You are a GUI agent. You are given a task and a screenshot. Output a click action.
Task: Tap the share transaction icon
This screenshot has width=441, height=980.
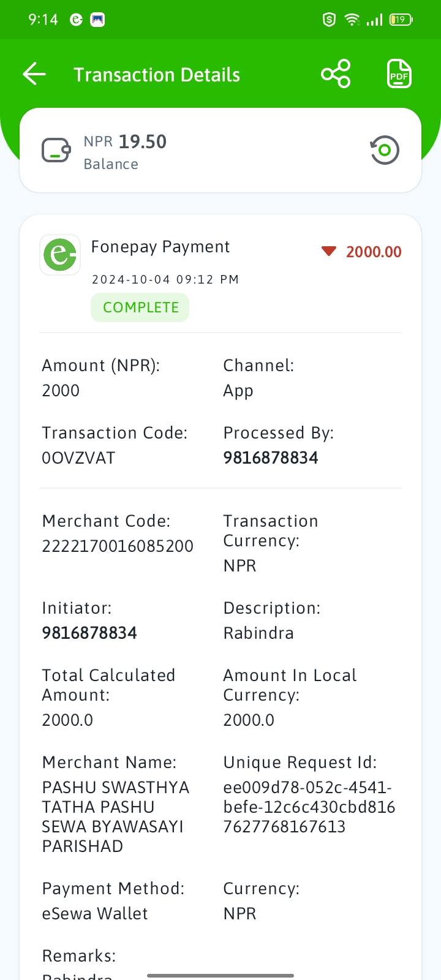pos(336,74)
